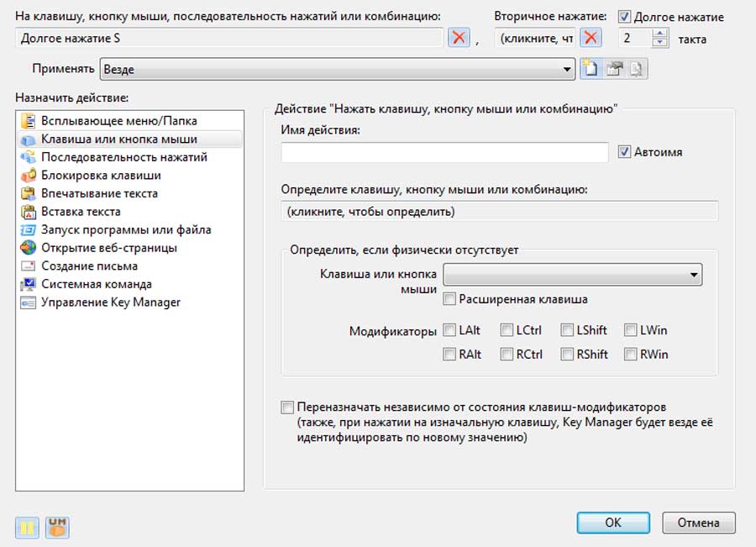Confirm with the OK button
This screenshot has width=756, height=547.
[613, 523]
